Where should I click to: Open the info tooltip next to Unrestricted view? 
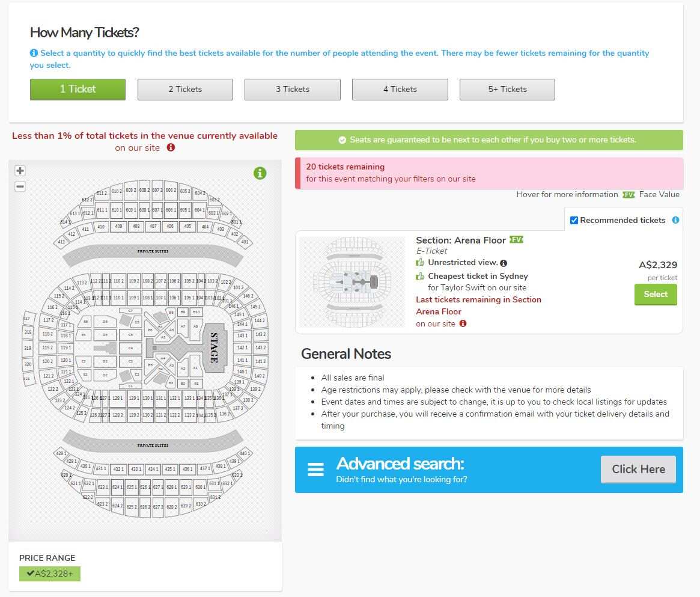(504, 263)
